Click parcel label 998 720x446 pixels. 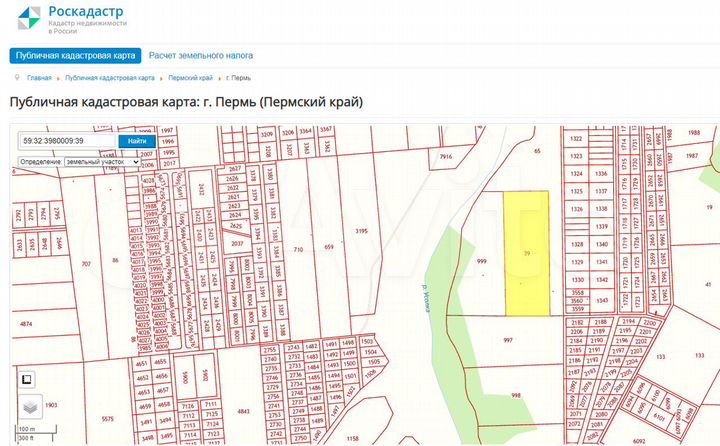point(516,395)
